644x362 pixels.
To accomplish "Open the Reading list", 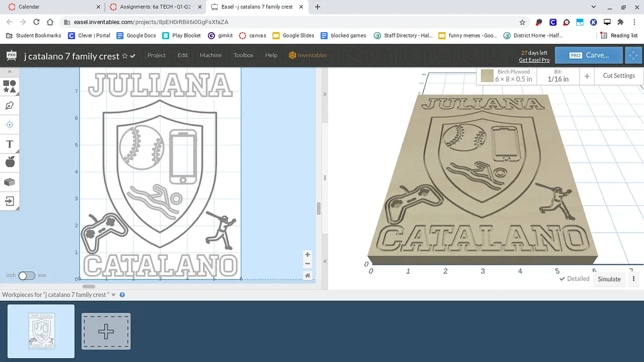I will pyautogui.click(x=619, y=35).
